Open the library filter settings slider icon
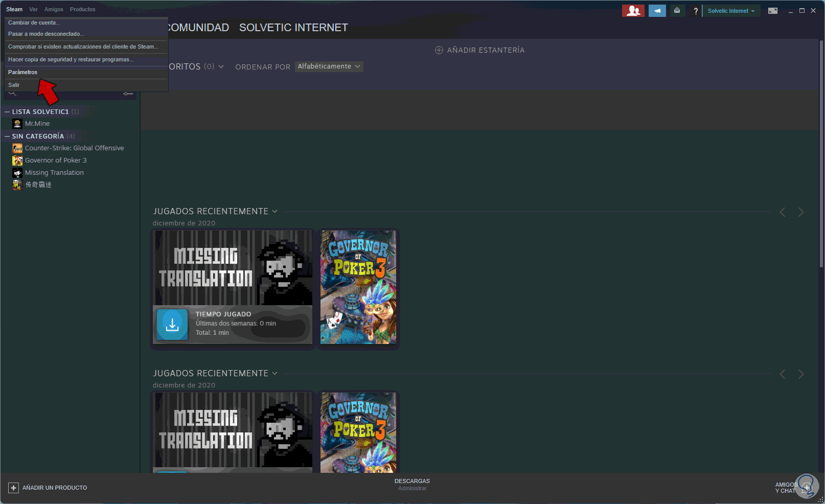 (128, 94)
